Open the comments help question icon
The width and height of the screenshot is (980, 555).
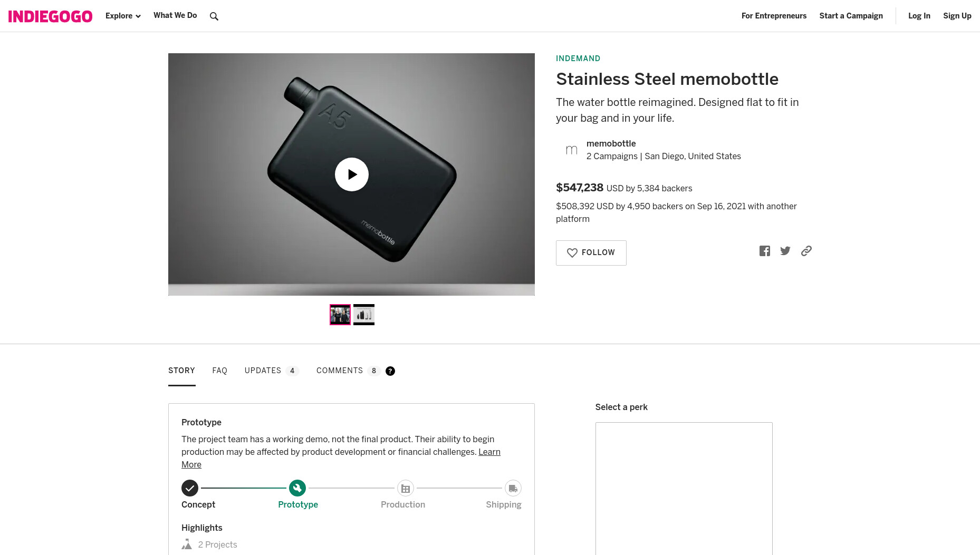pos(390,371)
